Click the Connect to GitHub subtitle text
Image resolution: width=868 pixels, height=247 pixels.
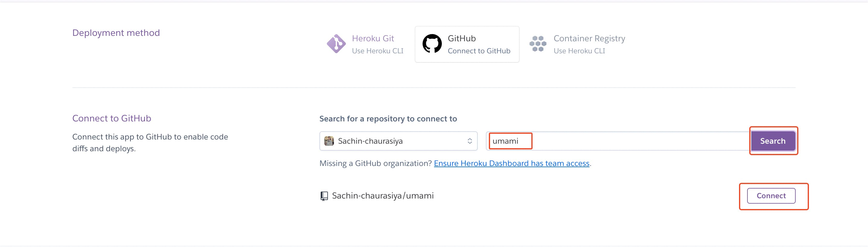pyautogui.click(x=479, y=51)
